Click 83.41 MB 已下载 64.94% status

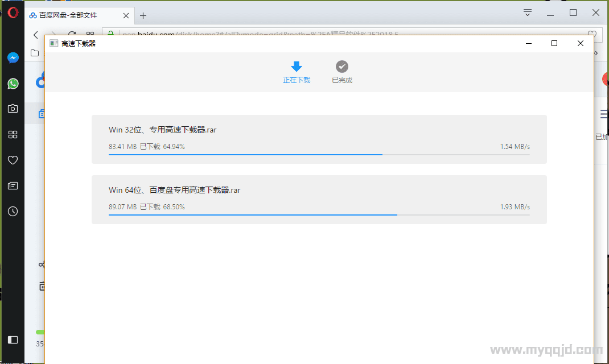click(x=147, y=147)
